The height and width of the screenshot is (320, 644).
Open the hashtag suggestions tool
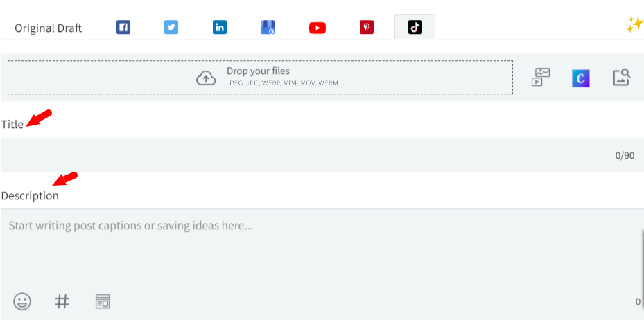tap(62, 301)
